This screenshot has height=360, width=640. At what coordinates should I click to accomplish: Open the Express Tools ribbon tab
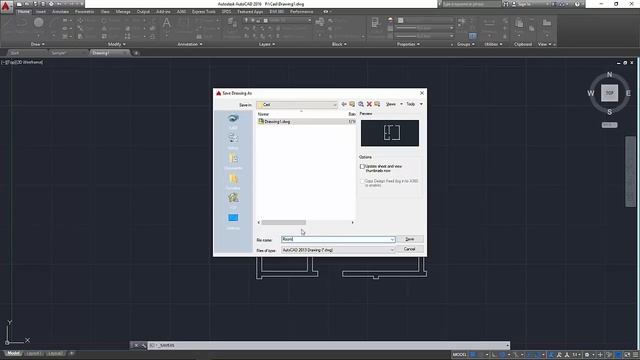coord(204,12)
